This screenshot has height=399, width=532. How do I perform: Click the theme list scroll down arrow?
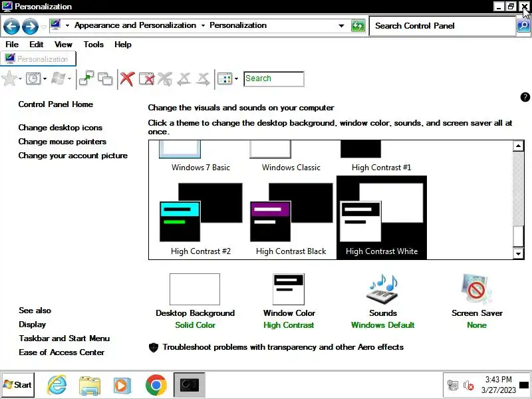pyautogui.click(x=518, y=253)
